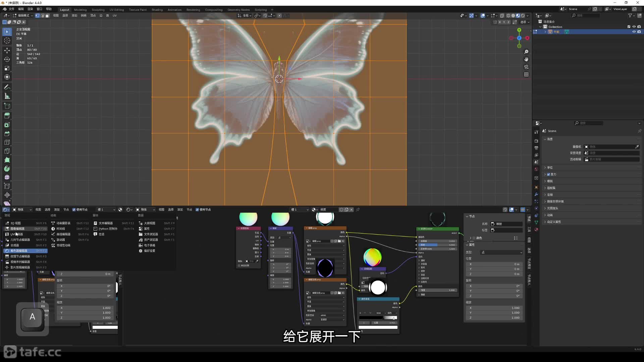Select the Scale tool
The image size is (644, 362).
tap(7, 68)
